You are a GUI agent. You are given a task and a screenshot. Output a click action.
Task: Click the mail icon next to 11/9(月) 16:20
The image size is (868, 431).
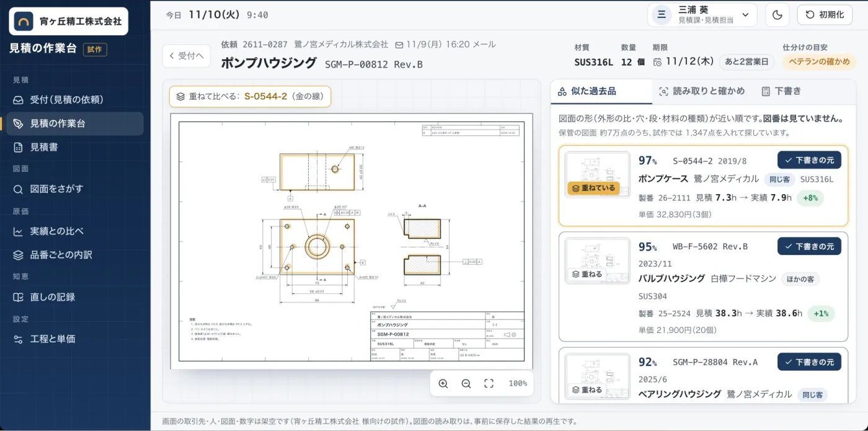click(x=399, y=45)
